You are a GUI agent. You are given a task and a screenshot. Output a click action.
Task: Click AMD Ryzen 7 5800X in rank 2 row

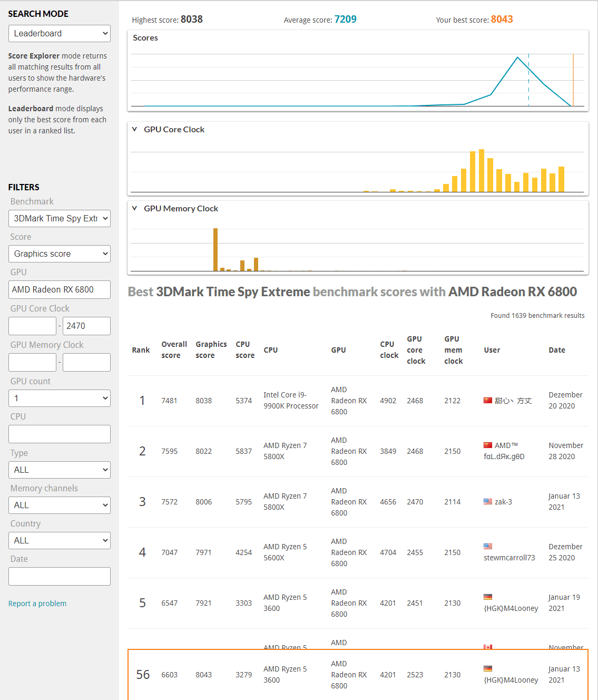pyautogui.click(x=285, y=451)
